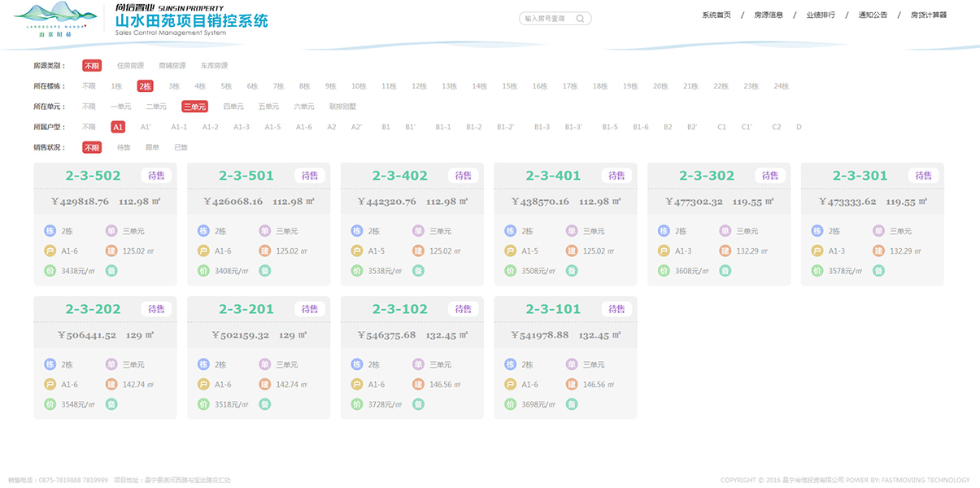Click the search magnifier icon
The height and width of the screenshot is (488, 980).
tap(580, 19)
